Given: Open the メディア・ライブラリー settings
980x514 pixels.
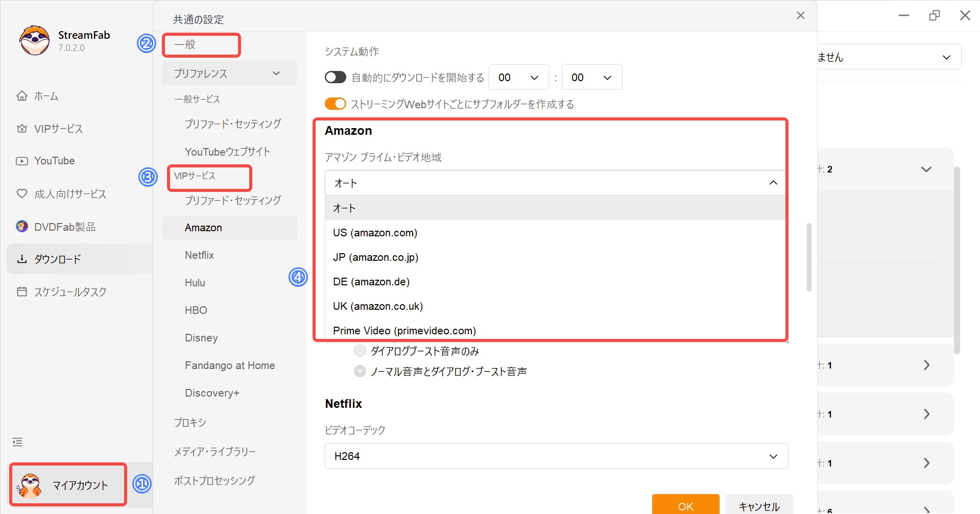Looking at the screenshot, I should tap(214, 452).
